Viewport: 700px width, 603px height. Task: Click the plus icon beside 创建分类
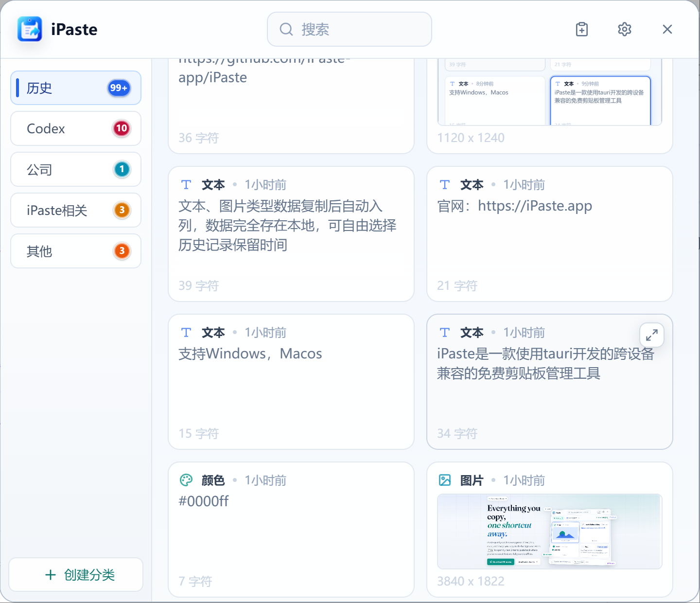coord(51,575)
